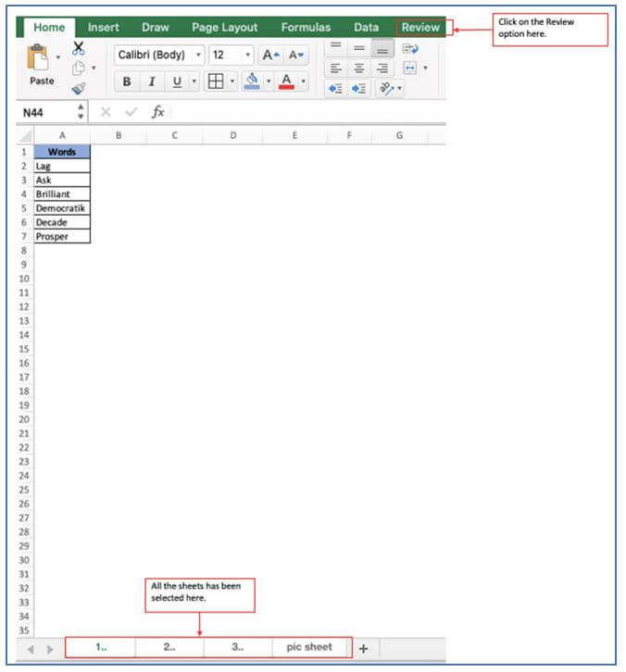Center text horizontally
The height and width of the screenshot is (672, 626).
coord(359,68)
